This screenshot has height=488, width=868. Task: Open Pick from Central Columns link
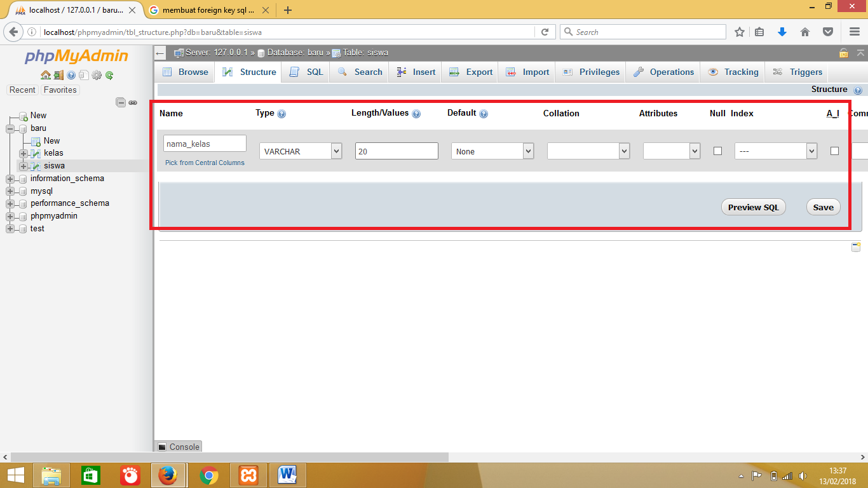(x=205, y=163)
